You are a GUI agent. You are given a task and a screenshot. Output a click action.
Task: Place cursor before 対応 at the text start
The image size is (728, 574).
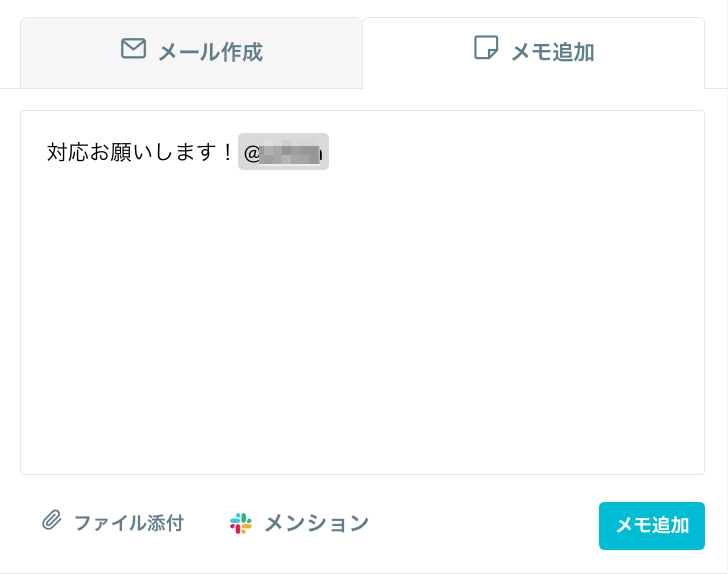(48, 152)
